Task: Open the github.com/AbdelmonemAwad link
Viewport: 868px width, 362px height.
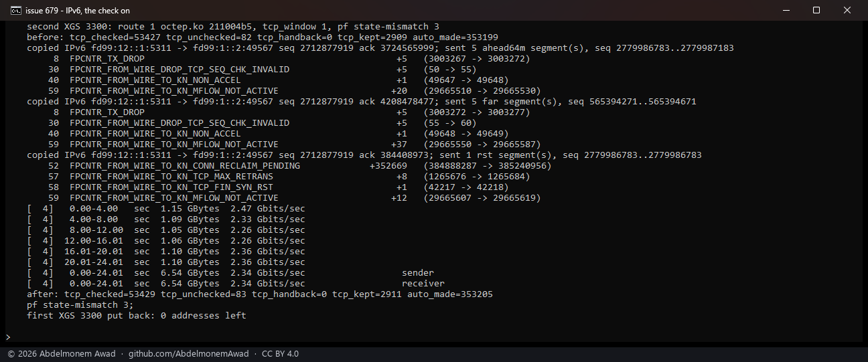Action: pos(188,354)
